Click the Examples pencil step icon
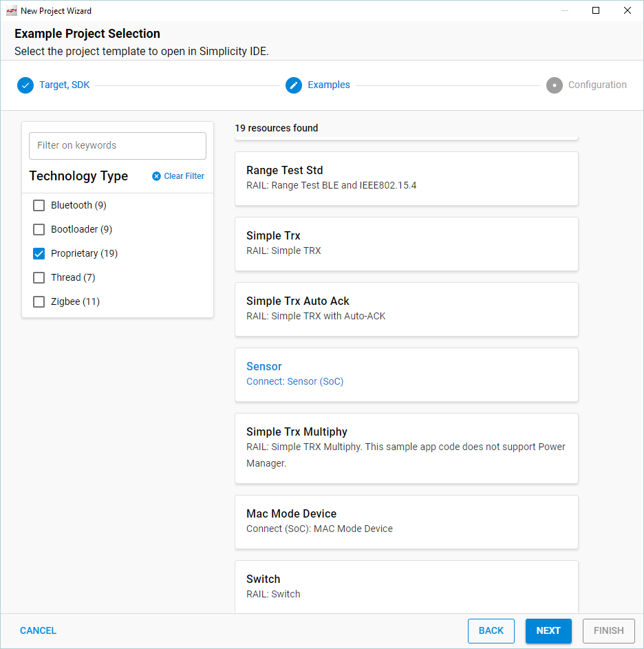This screenshot has height=649, width=644. tap(294, 85)
